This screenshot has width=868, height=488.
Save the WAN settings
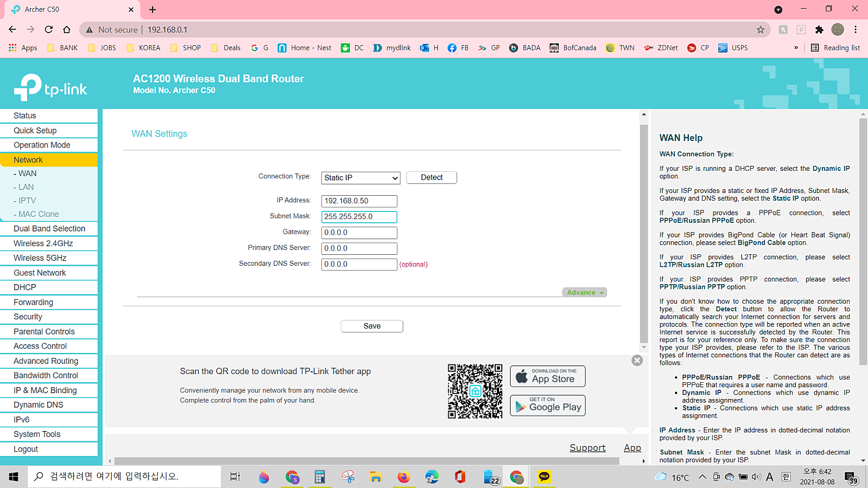(x=372, y=326)
